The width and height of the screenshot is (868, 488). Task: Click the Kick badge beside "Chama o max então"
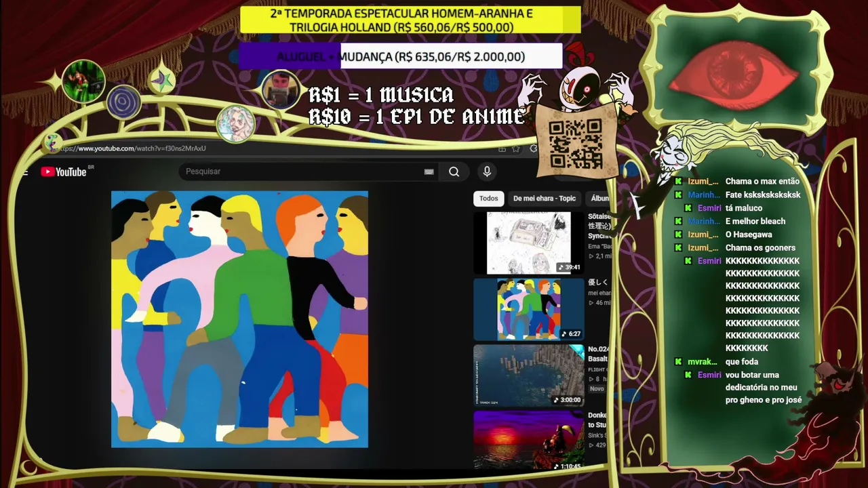(x=678, y=182)
